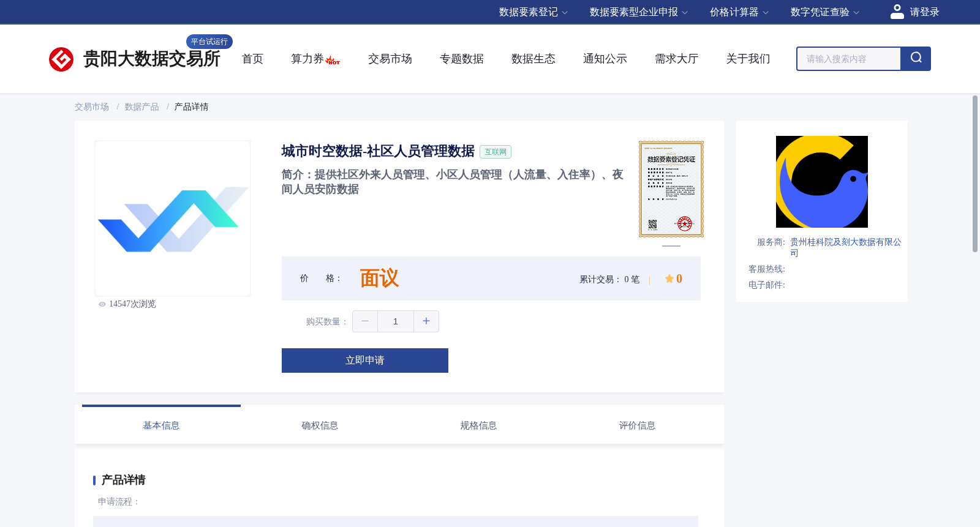
Task: Open 数据生态 navigation item
Action: pyautogui.click(x=533, y=59)
